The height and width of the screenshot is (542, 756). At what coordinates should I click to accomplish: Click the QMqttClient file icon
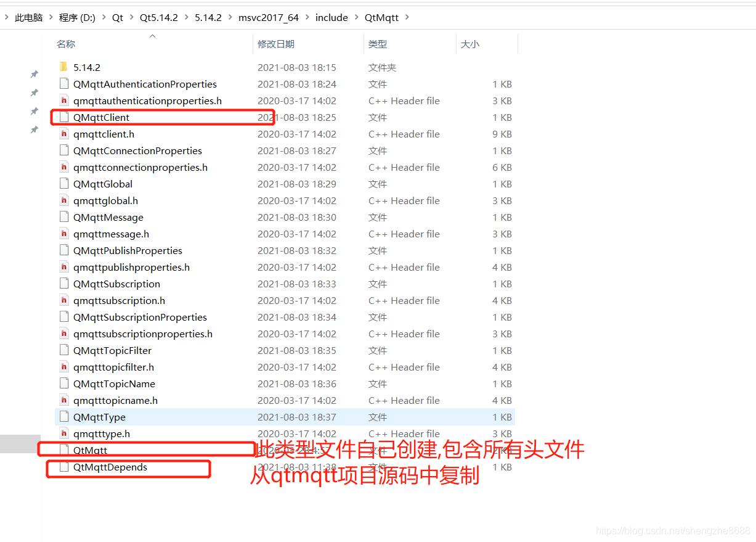64,117
